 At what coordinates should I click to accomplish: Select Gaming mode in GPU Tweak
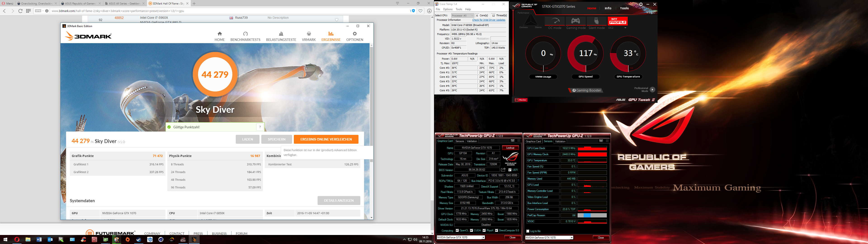576,23
